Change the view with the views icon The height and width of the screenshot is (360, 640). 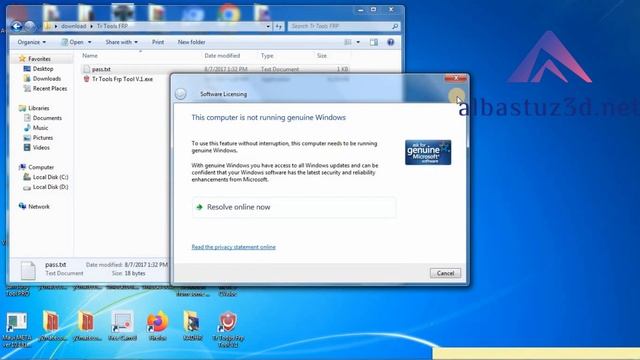coord(348,42)
